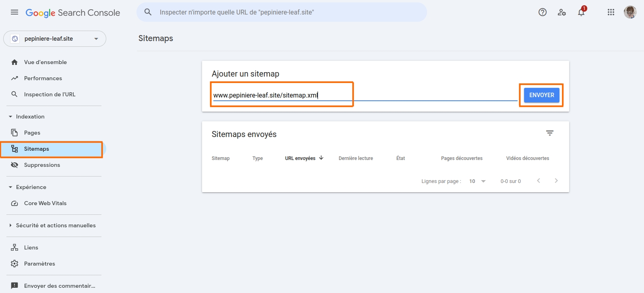Go to next page of sitemaps

(x=556, y=181)
